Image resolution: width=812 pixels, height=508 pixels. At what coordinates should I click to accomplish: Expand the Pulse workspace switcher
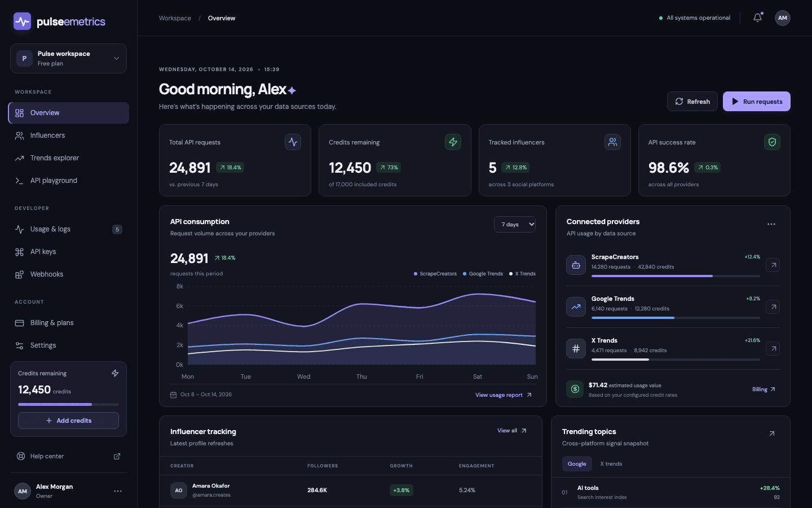pos(68,58)
